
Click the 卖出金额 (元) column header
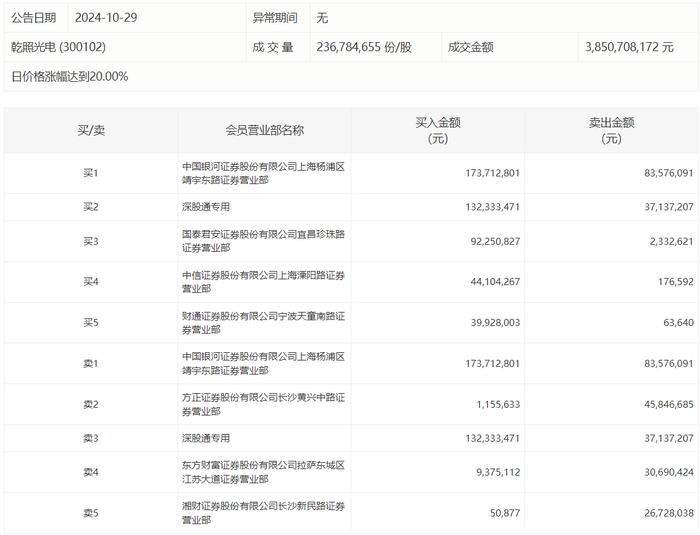coord(611,130)
